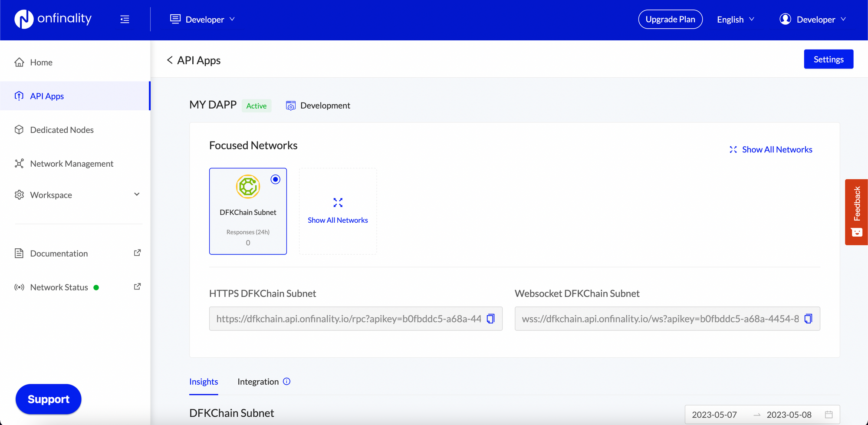The height and width of the screenshot is (425, 868).
Task: Click the expand icon beside Show All Networks
Action: click(733, 149)
